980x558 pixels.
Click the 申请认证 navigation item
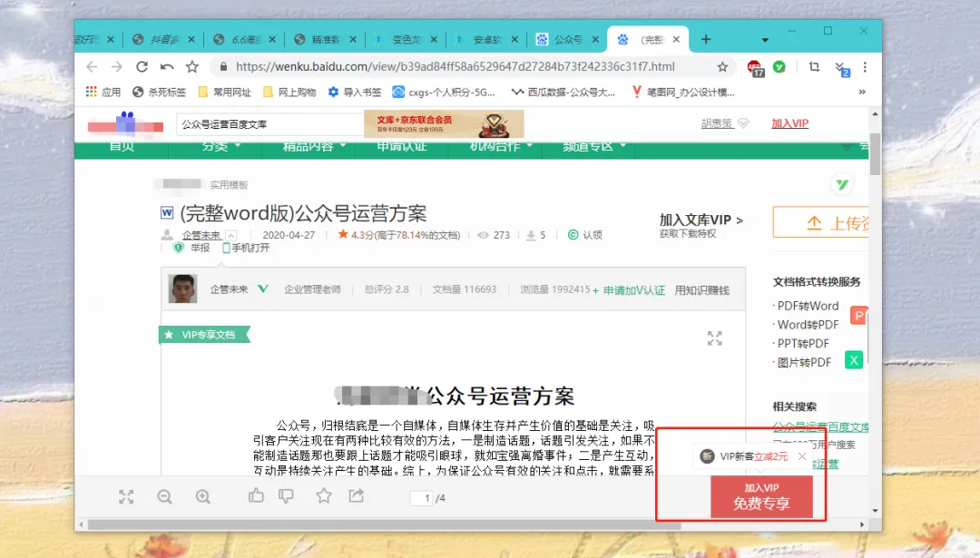coord(401,146)
